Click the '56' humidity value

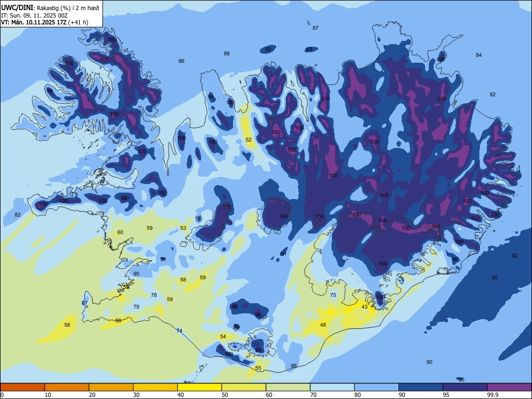118,320
